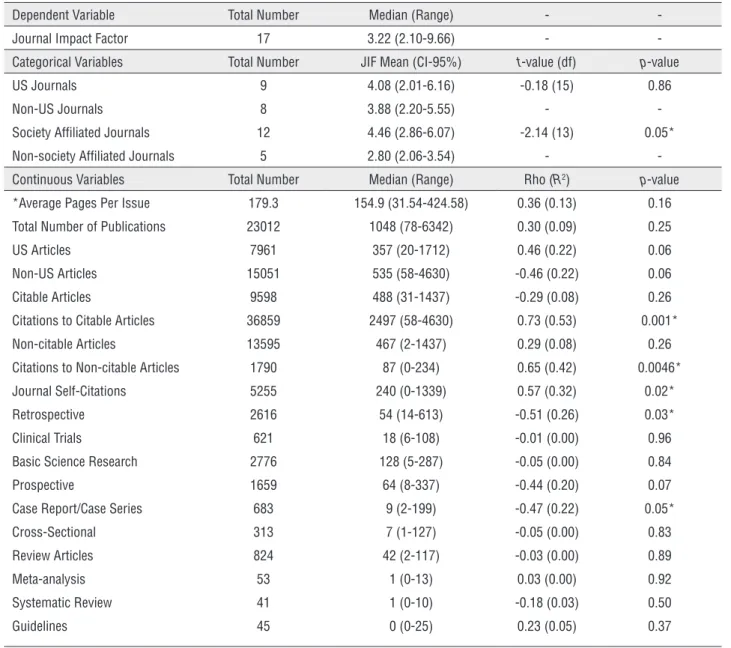Viewport: 731px width, 648px height.
Task: Click the total number '2776'
Action: click(263, 462)
